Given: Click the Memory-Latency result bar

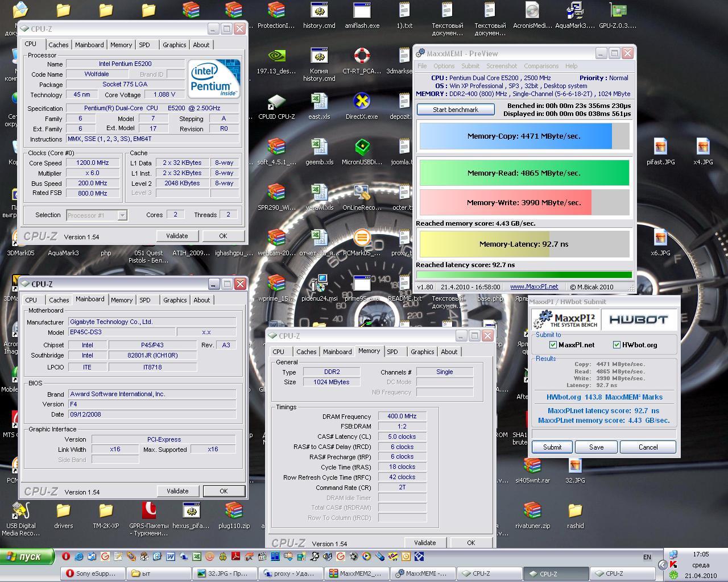Looking at the screenshot, I should coord(524,244).
